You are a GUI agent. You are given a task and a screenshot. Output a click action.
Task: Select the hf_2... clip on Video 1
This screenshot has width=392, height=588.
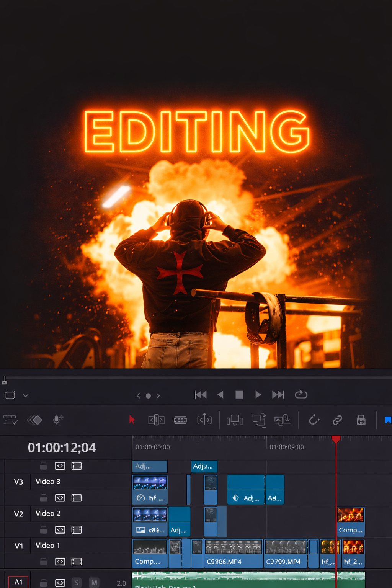(353, 554)
